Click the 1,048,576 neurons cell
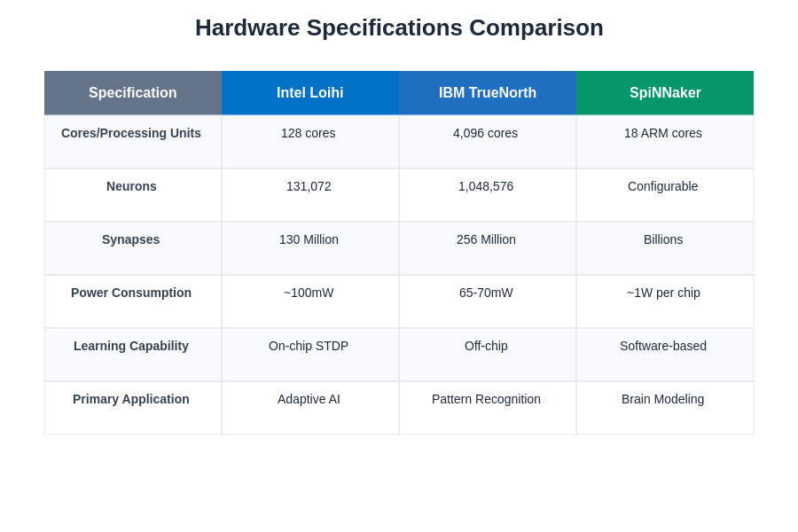The height and width of the screenshot is (532, 798). [486, 186]
